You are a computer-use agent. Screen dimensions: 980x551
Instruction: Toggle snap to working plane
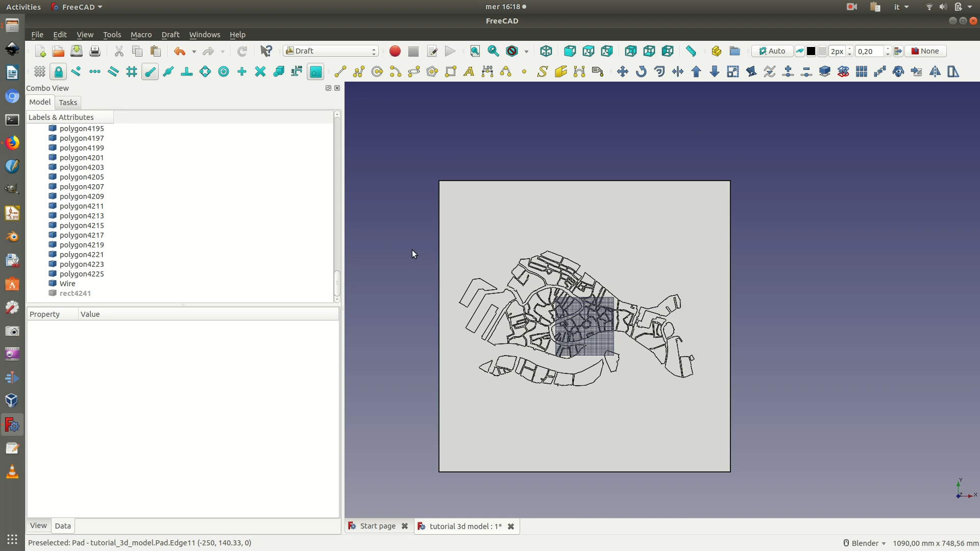coord(315,72)
